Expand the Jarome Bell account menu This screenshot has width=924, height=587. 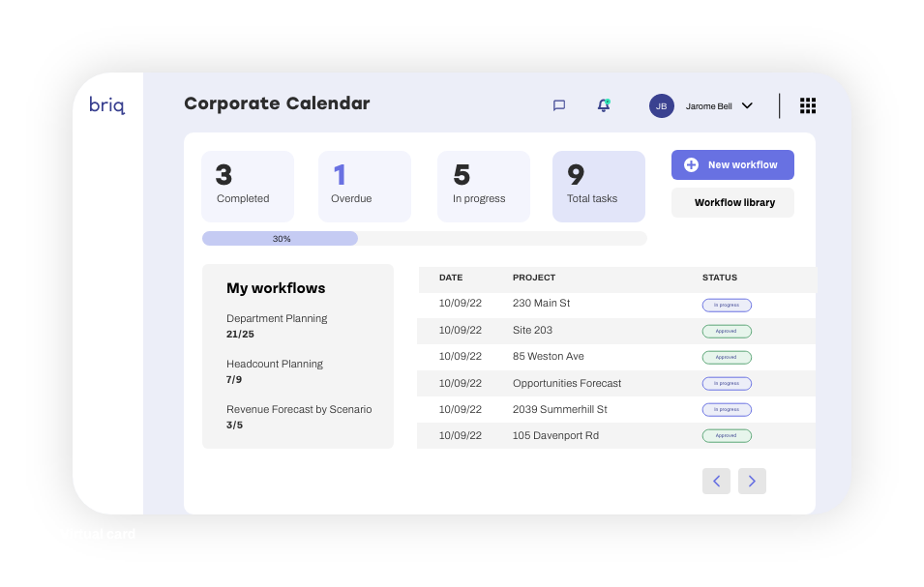747,105
